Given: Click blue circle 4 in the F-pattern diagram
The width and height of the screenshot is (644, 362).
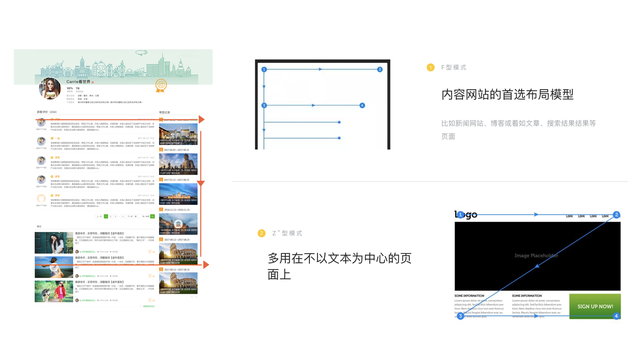Looking at the screenshot, I should tap(362, 105).
